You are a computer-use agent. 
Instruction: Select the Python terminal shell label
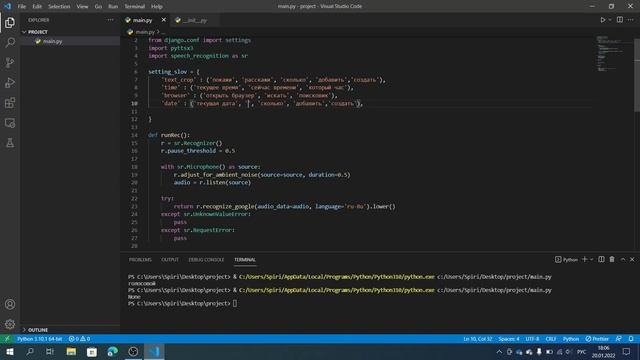pyautogui.click(x=566, y=259)
